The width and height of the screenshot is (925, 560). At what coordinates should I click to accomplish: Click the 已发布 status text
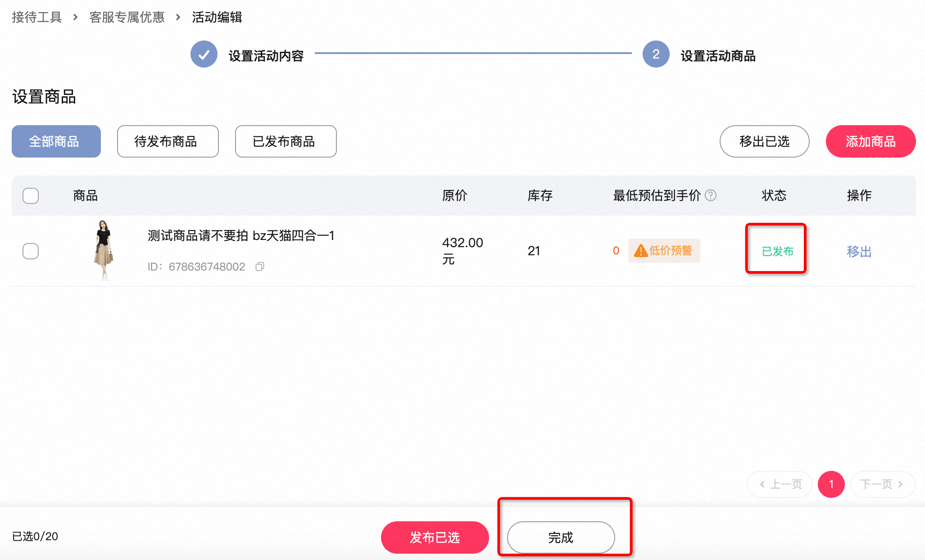(x=778, y=251)
